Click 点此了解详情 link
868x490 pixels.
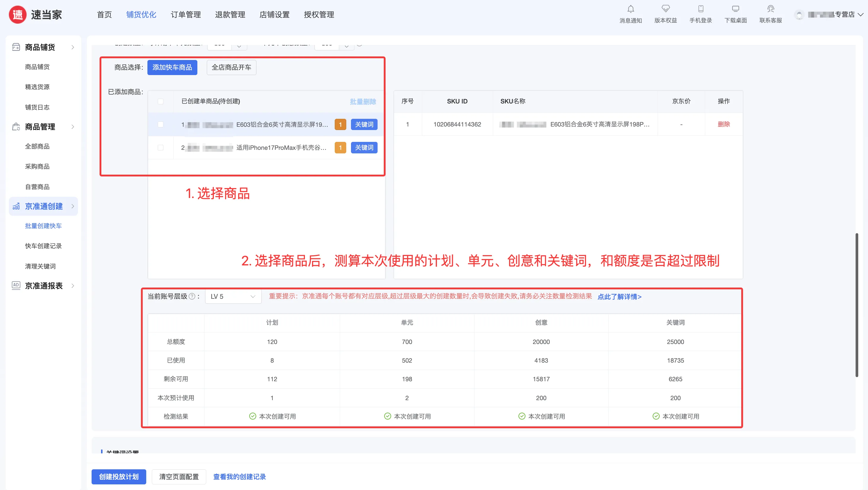(x=619, y=296)
